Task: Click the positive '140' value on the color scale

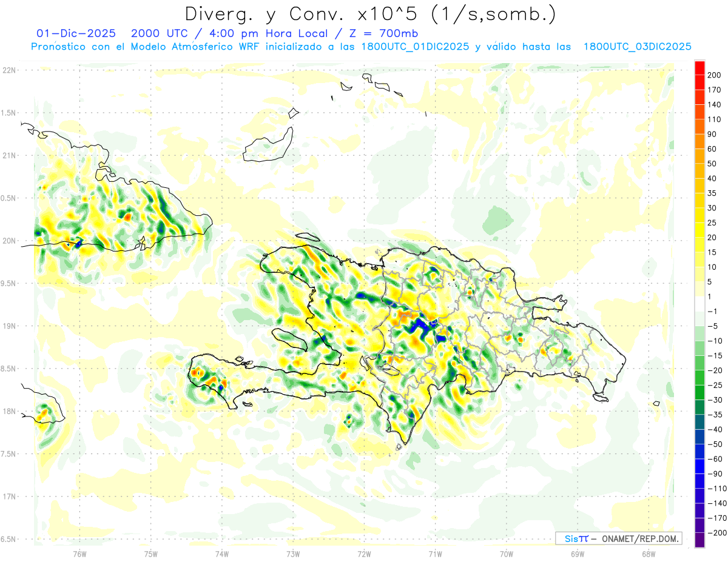Action: (715, 105)
